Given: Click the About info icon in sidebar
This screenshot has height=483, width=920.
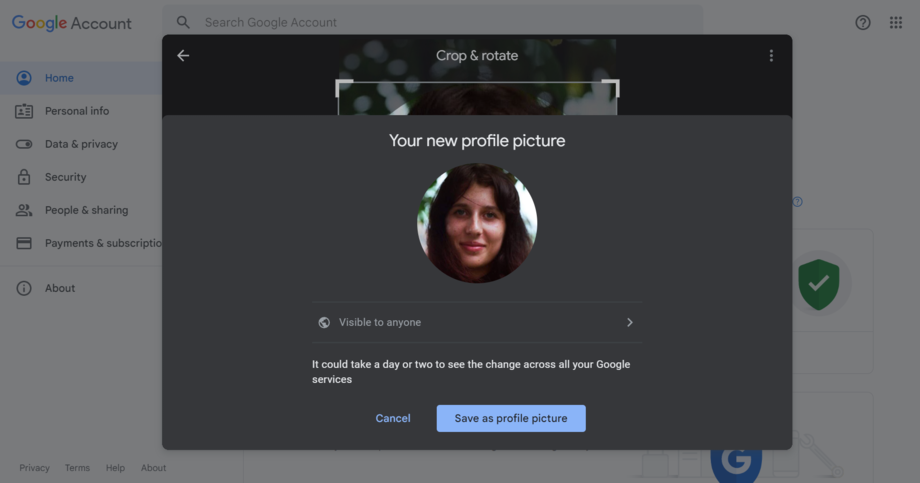Looking at the screenshot, I should tap(24, 288).
